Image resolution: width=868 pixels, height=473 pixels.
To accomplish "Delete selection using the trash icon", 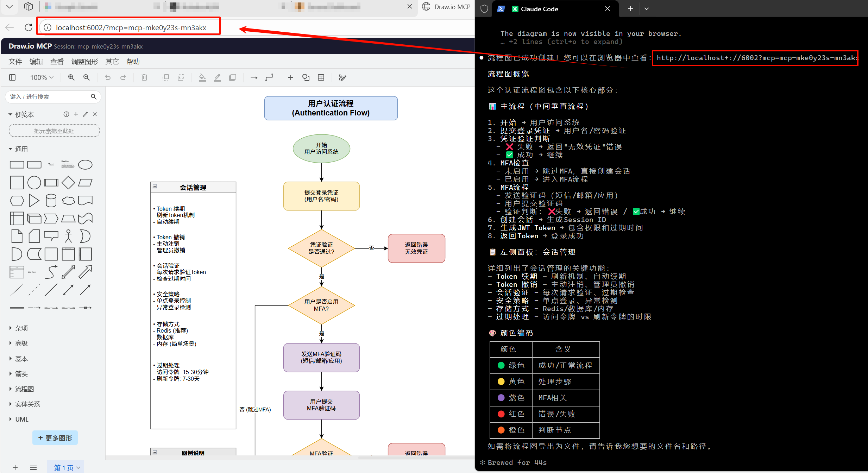I will [144, 77].
